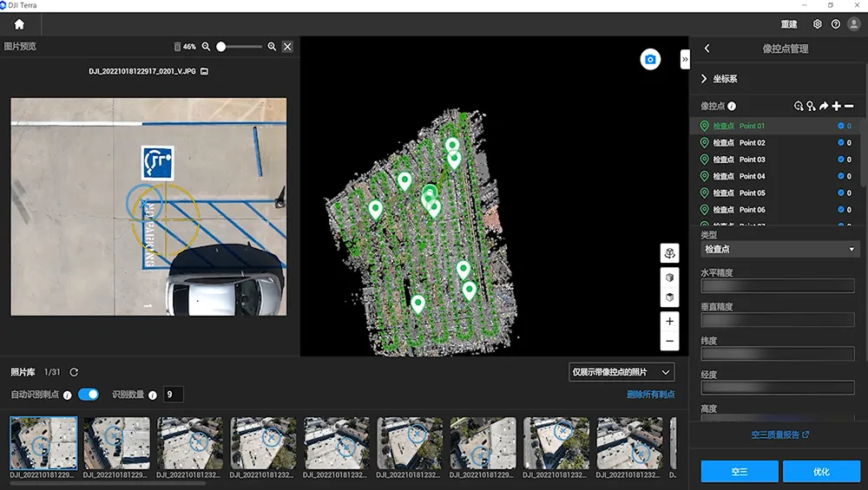Go to the home screen
This screenshot has width=868, height=490.
pos(19,24)
